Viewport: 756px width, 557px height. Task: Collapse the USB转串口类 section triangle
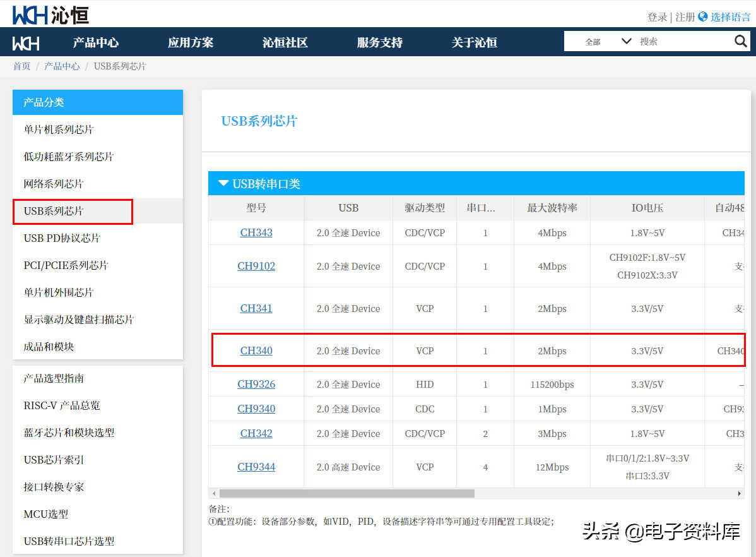click(x=223, y=184)
